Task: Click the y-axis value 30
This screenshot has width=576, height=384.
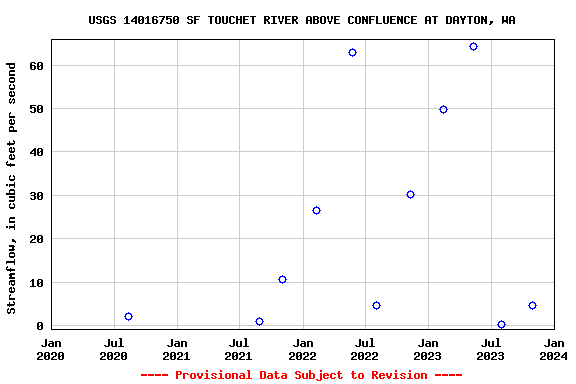Action: point(36,196)
